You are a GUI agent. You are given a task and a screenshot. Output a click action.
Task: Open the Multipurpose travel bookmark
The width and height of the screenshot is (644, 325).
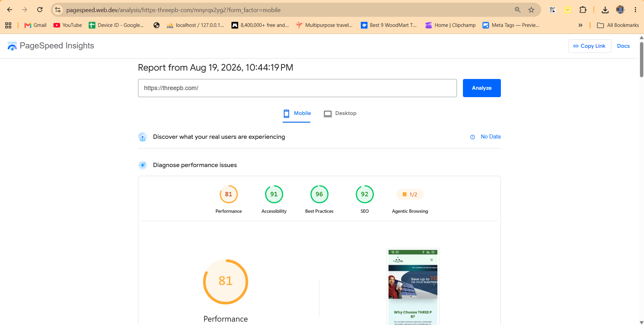click(x=324, y=25)
